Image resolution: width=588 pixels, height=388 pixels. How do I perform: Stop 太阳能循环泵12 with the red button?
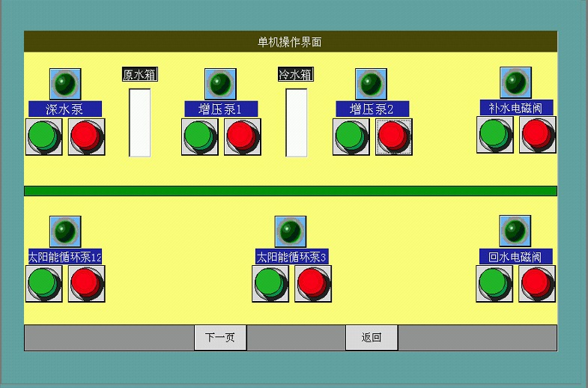87,284
